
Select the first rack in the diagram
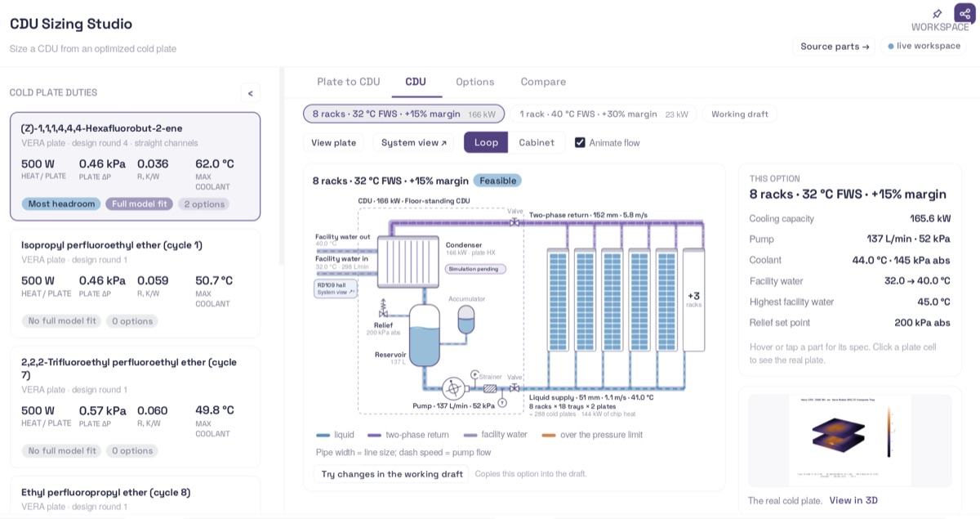(559, 299)
